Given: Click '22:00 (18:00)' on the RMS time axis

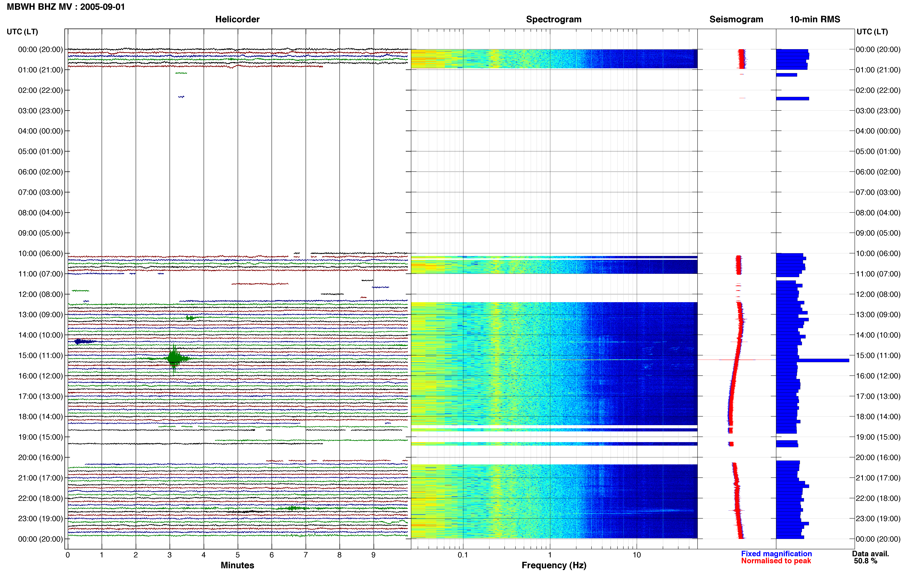Looking at the screenshot, I should tap(878, 498).
